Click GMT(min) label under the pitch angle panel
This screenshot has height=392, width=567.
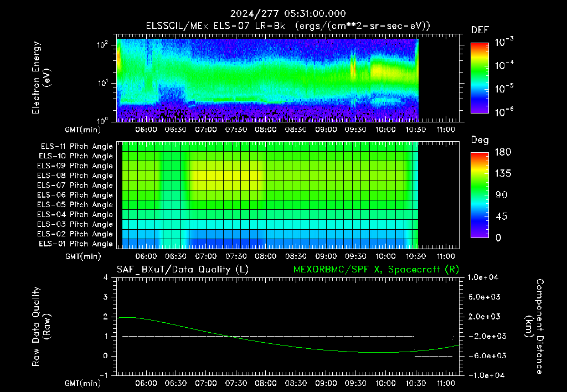click(x=83, y=257)
